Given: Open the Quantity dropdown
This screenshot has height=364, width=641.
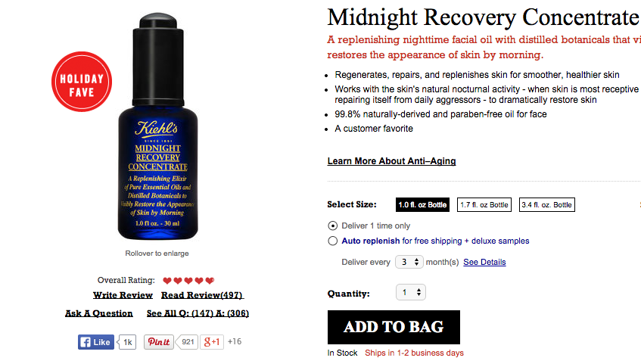Looking at the screenshot, I should [x=411, y=292].
